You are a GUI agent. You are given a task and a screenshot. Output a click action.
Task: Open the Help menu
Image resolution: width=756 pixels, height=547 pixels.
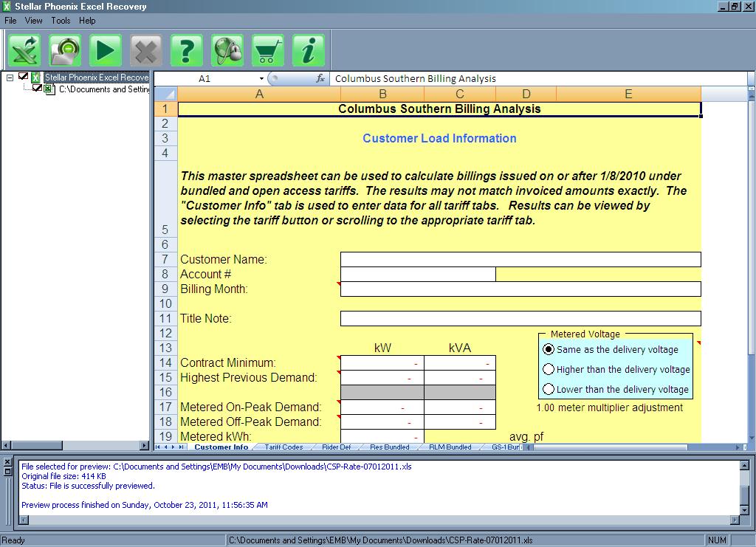[x=87, y=21]
